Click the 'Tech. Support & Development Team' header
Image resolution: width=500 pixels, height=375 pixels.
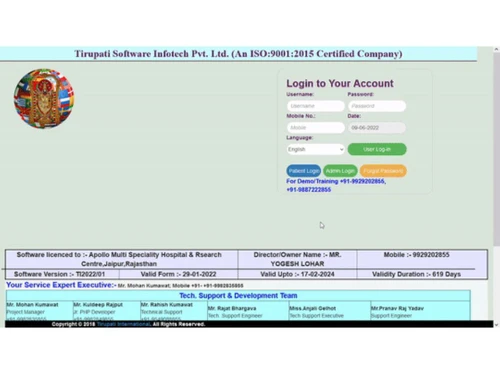238,296
